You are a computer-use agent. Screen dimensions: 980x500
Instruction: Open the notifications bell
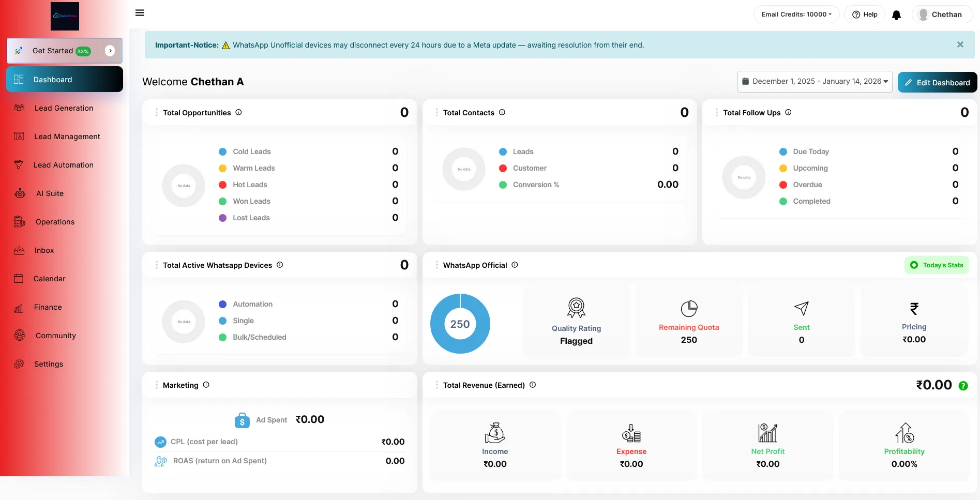click(896, 15)
